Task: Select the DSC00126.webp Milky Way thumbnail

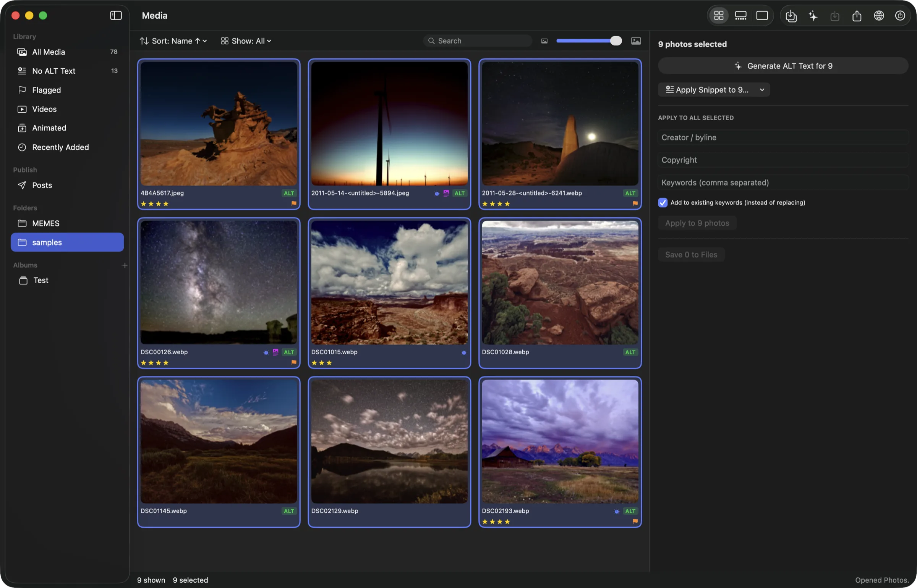Action: pos(219,283)
